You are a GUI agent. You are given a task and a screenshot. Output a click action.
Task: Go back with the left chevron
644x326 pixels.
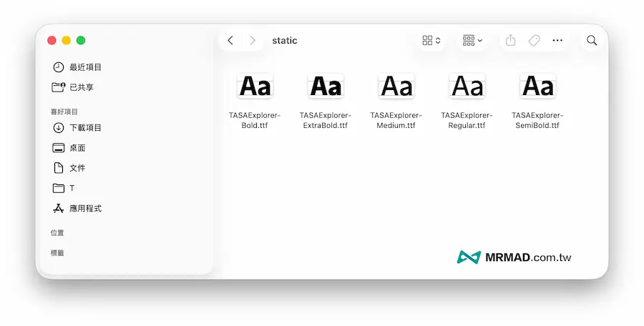(230, 40)
